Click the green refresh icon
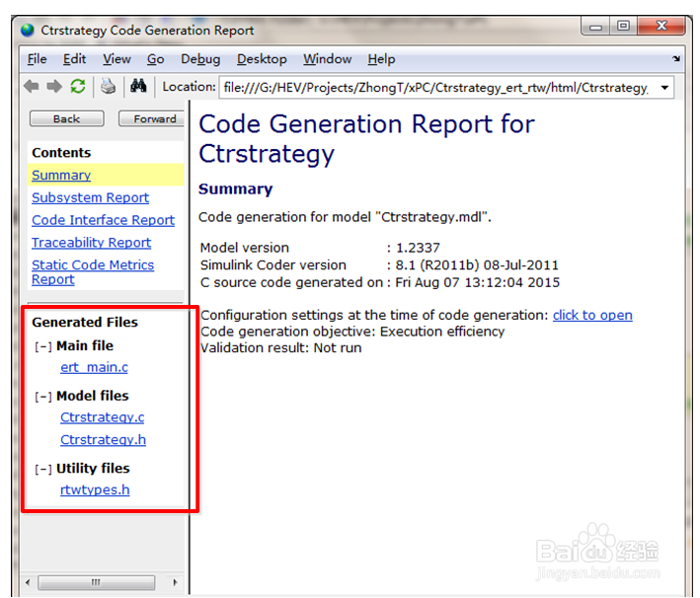This screenshot has width=700, height=598. pos(78,86)
